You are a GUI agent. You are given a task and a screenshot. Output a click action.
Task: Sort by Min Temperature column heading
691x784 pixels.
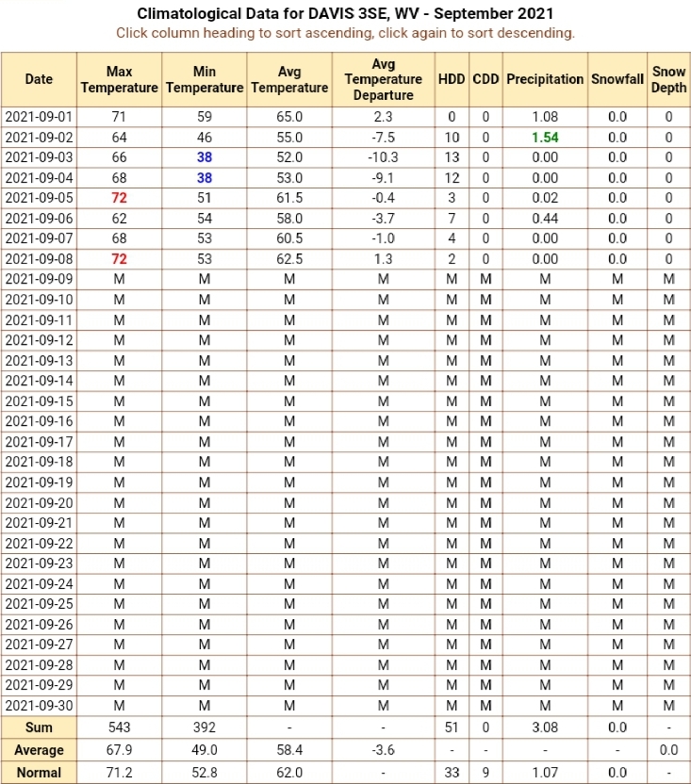(205, 79)
